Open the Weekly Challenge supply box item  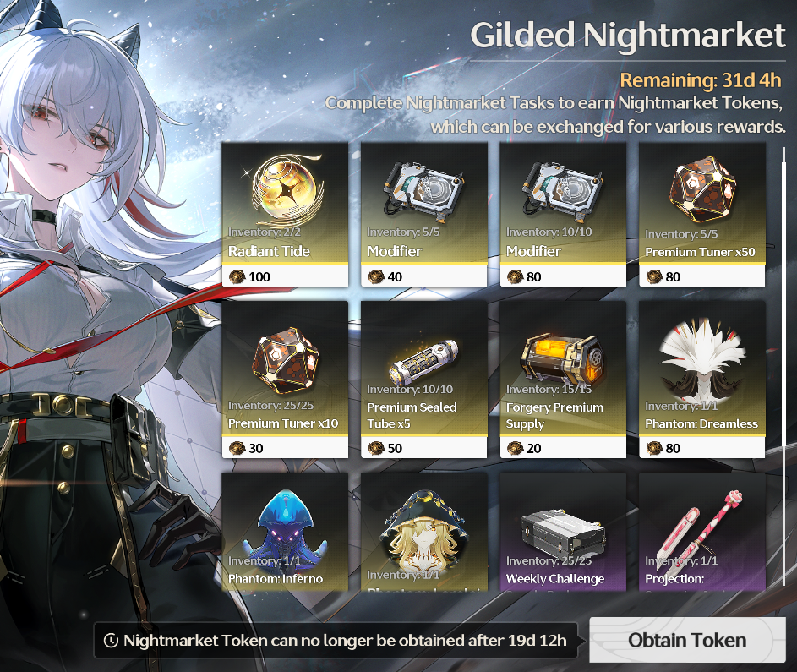(x=563, y=532)
